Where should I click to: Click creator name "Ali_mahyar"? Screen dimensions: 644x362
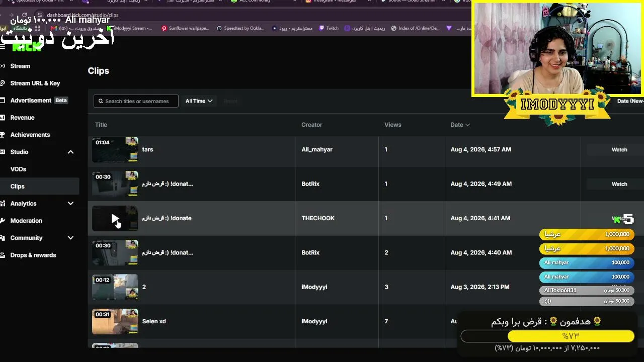click(x=317, y=149)
